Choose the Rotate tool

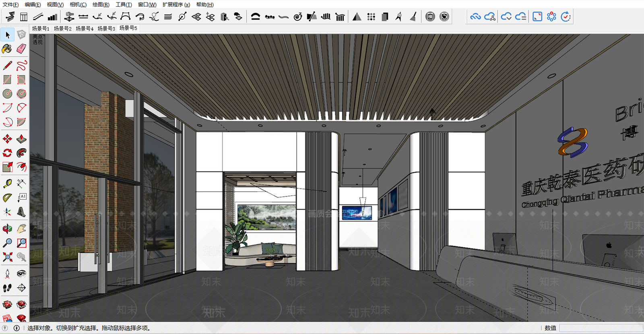click(7, 153)
